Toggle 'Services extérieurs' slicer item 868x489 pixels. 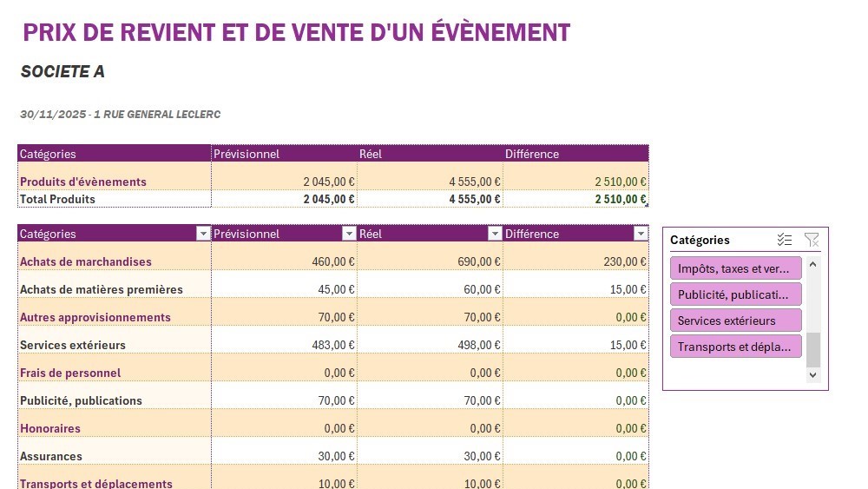[x=735, y=320]
